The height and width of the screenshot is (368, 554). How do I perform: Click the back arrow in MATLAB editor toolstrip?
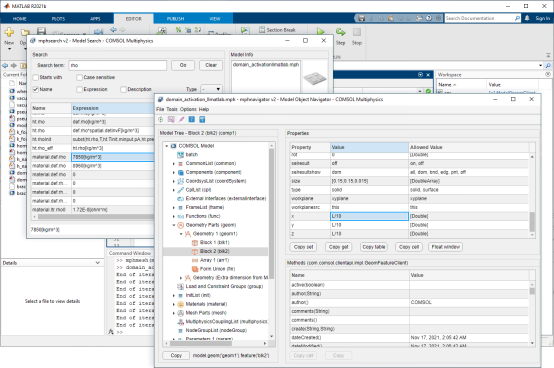point(113,30)
